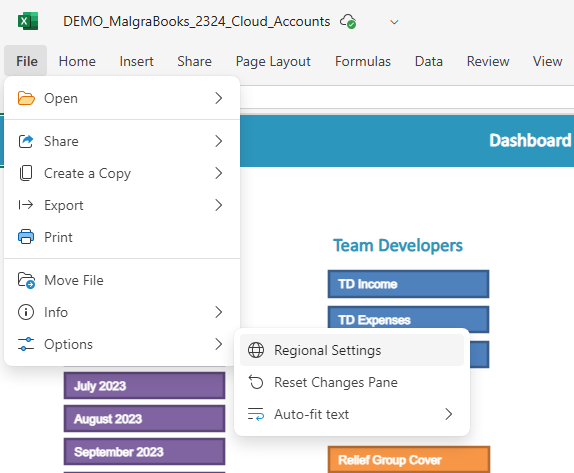The width and height of the screenshot is (574, 473).
Task: Select the Options menu entry
Action: point(122,344)
